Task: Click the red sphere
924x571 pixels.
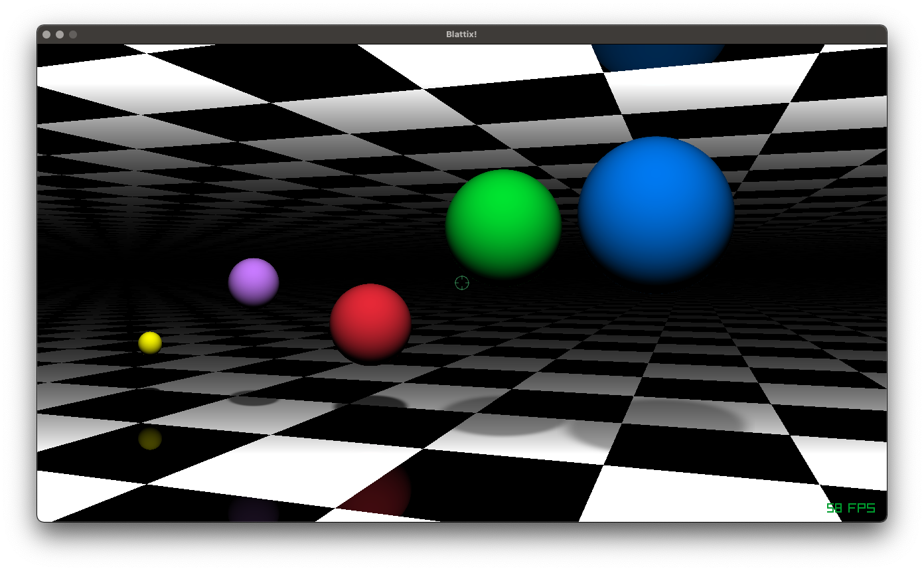Action: [370, 323]
